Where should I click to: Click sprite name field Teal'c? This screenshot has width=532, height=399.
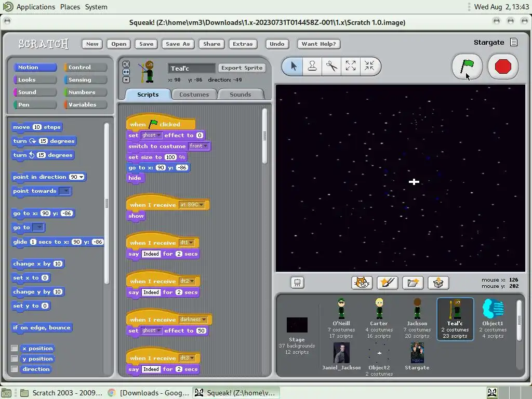pyautogui.click(x=191, y=68)
